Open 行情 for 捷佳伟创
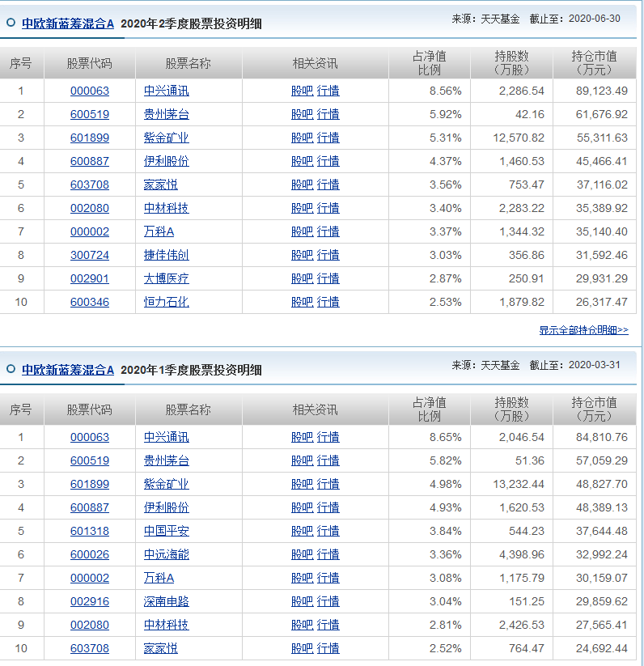The image size is (644, 666). click(x=328, y=255)
